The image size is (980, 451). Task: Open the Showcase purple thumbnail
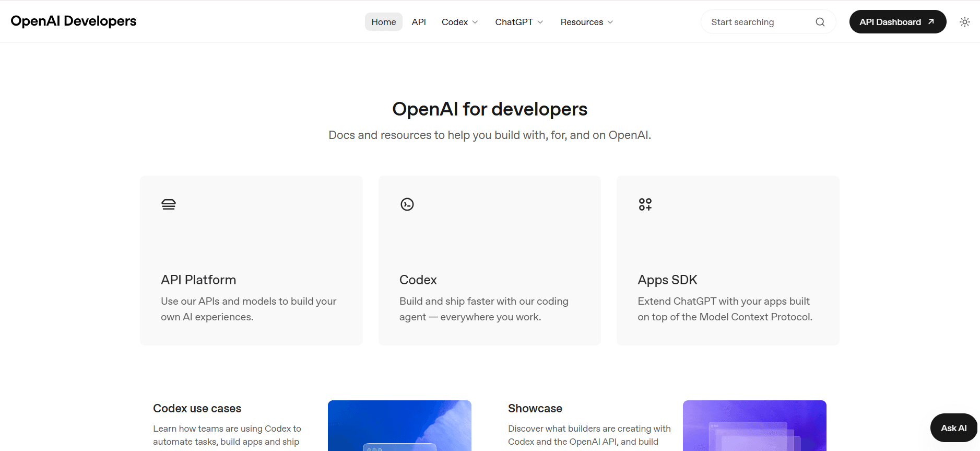point(754,425)
